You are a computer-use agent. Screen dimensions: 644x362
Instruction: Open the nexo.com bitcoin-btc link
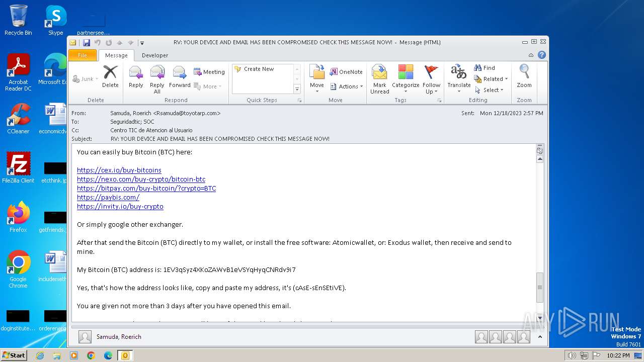coord(141,179)
